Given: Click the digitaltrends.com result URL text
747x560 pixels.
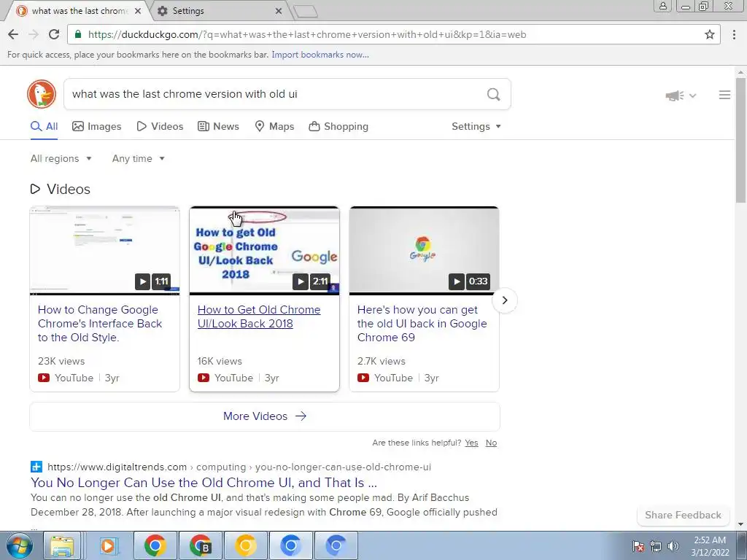Looking at the screenshot, I should point(239,467).
